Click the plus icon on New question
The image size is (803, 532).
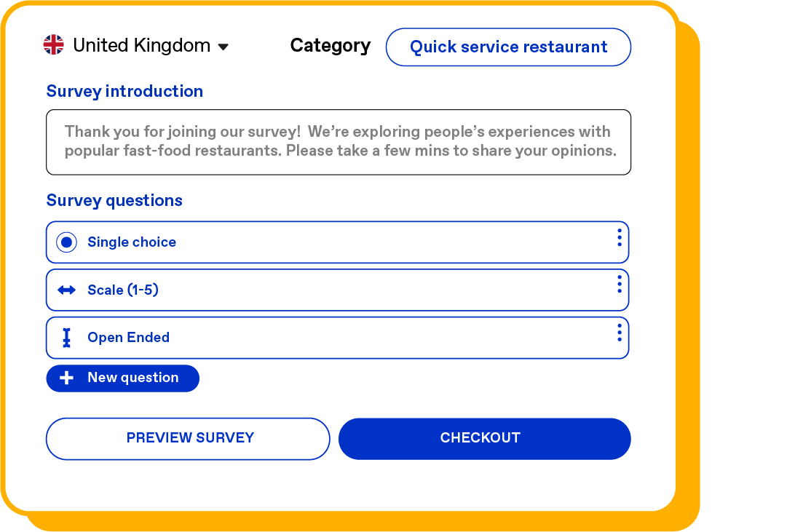tap(66, 378)
